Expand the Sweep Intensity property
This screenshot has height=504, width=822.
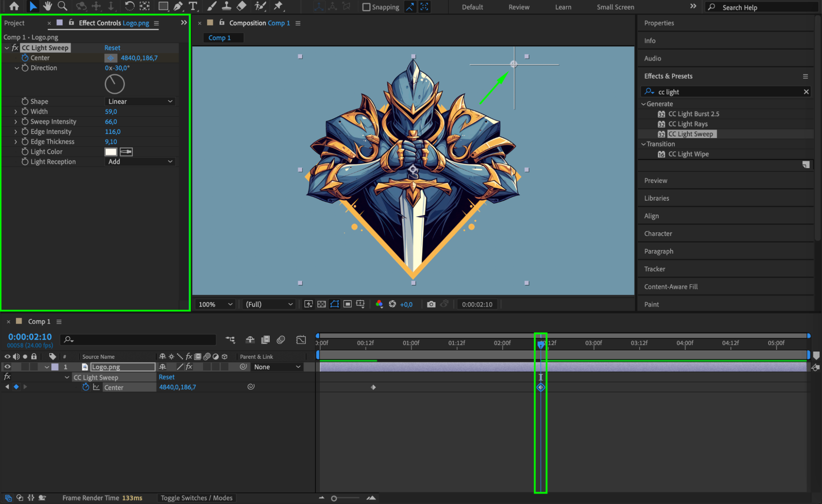tap(16, 122)
